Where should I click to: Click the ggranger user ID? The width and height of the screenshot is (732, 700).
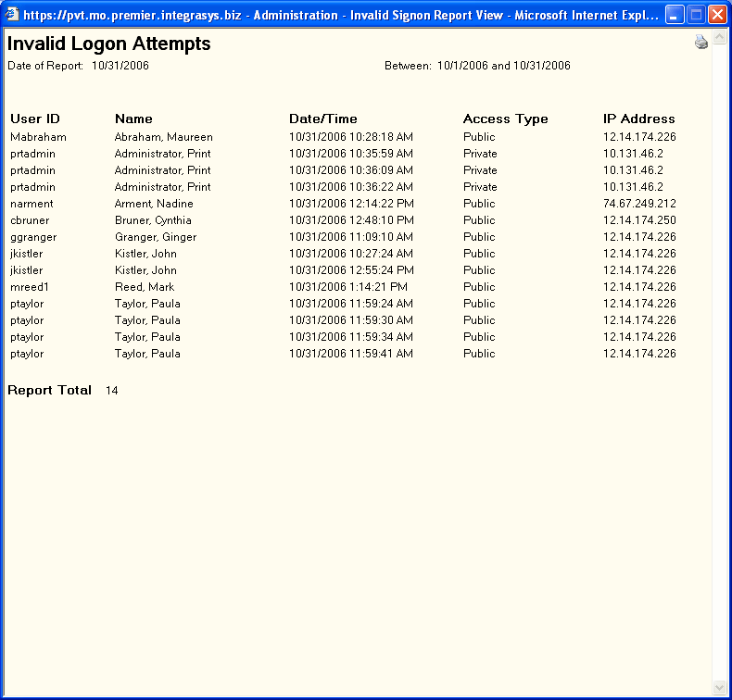33,237
